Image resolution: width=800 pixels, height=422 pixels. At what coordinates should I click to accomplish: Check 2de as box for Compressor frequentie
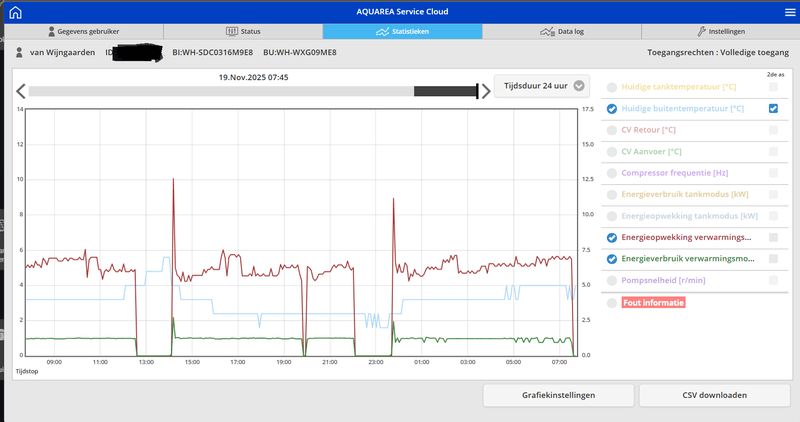tap(773, 172)
